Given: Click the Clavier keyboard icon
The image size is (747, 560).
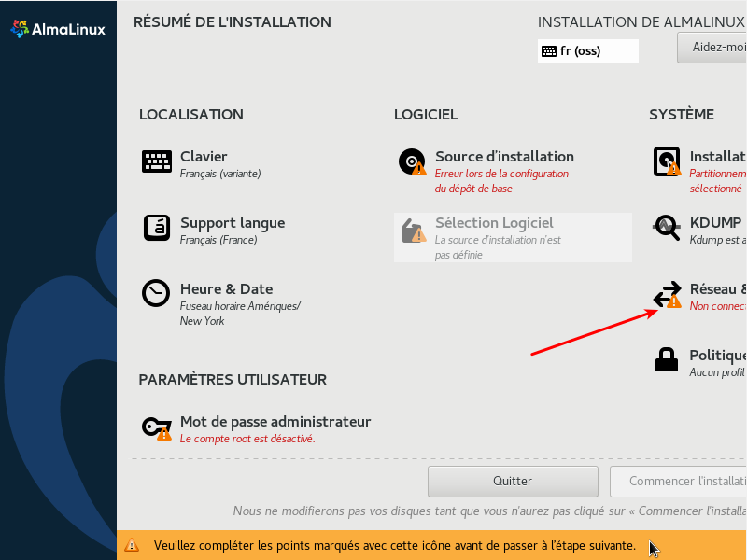Looking at the screenshot, I should pyautogui.click(x=157, y=161).
